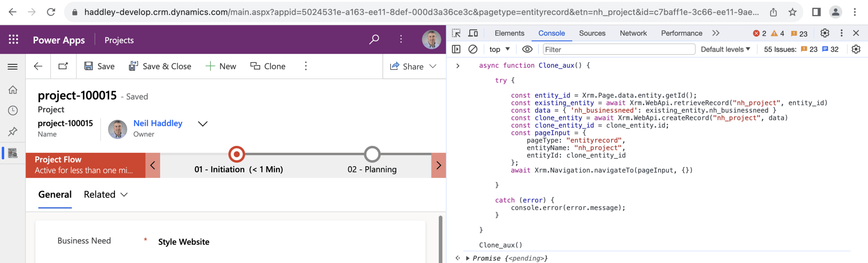Open the user account photo in Power Apps

pos(432,39)
